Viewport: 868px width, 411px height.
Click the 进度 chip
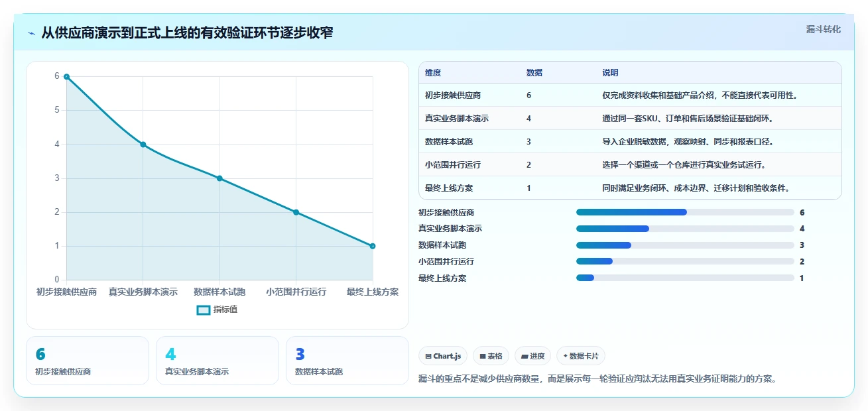point(532,356)
